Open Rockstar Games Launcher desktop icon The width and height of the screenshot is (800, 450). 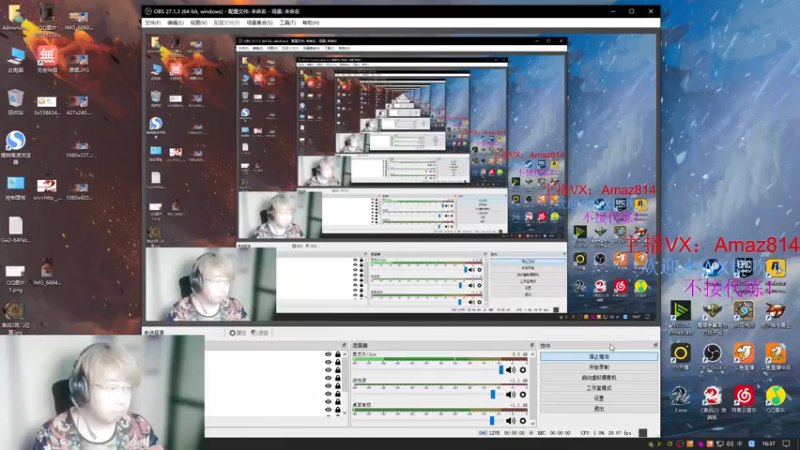click(x=776, y=270)
